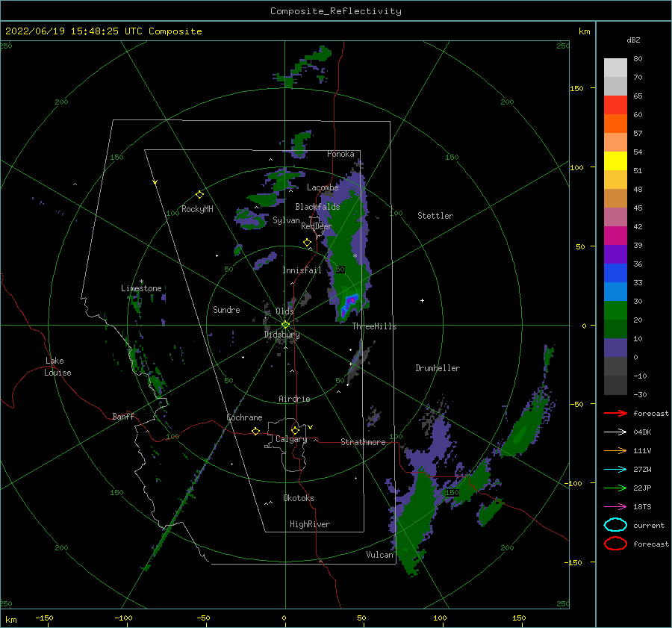Click the RedDeer city label

[317, 226]
